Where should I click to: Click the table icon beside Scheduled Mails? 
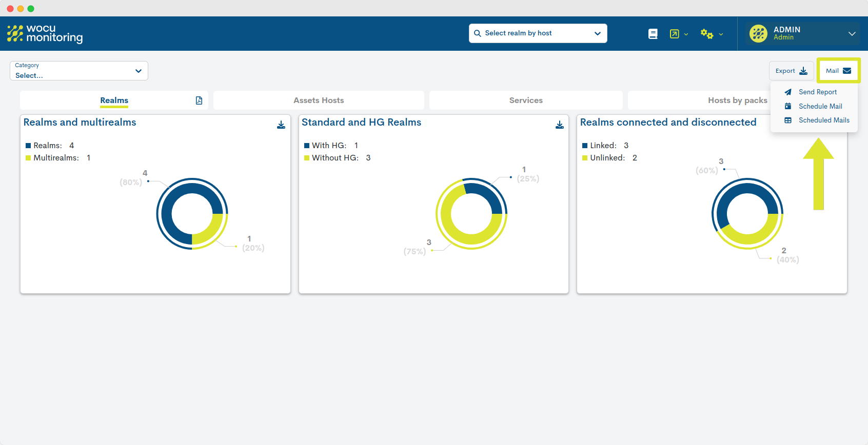point(788,120)
